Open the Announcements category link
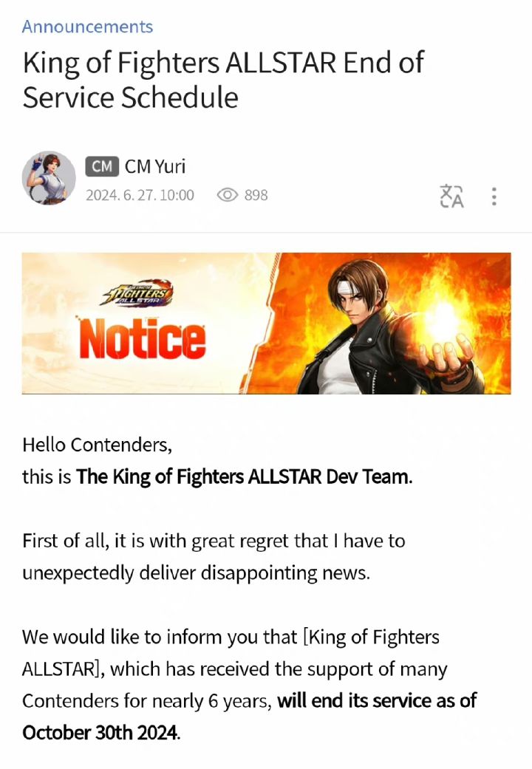532x769 pixels. pyautogui.click(x=87, y=27)
